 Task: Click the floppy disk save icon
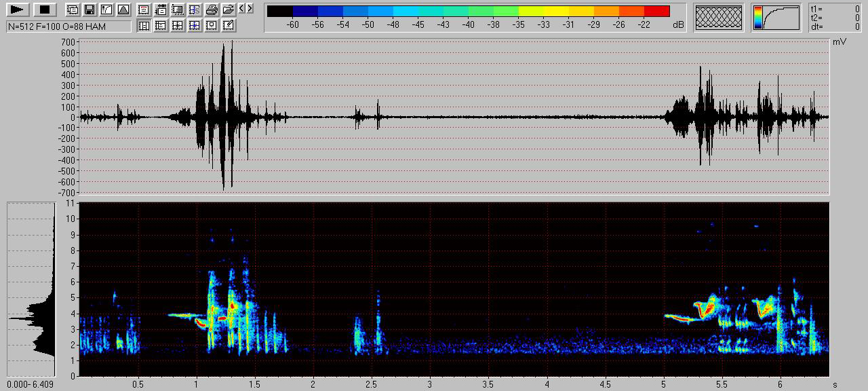[x=90, y=10]
